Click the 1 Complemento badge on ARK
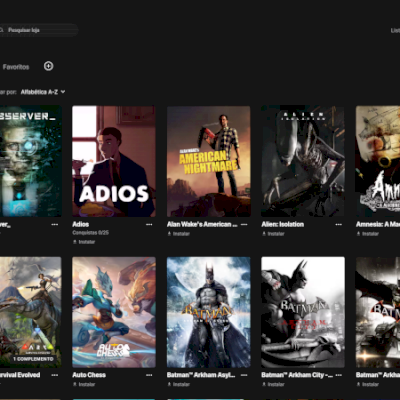This screenshot has height=400, width=400. click(x=33, y=359)
